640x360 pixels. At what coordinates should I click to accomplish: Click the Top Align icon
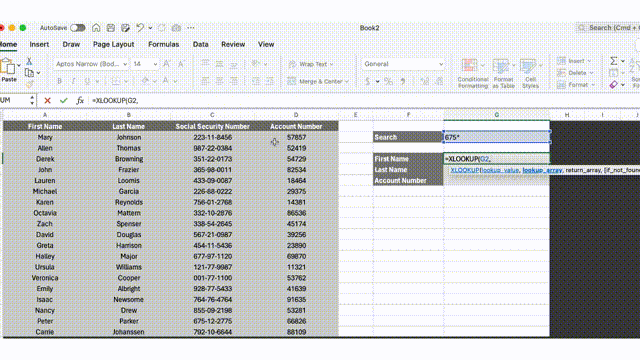(x=205, y=64)
